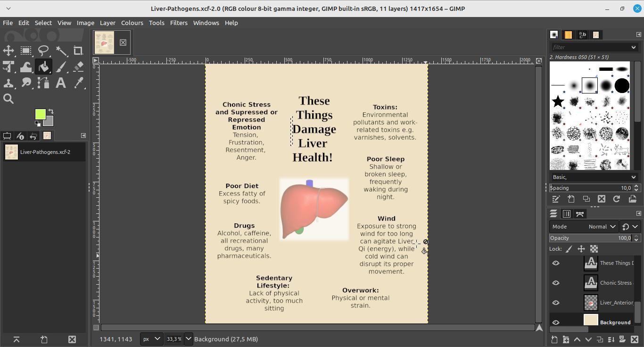Viewport: 644px width, 347px height.
Task: Select the Unified Transform tool
Action: [8, 67]
